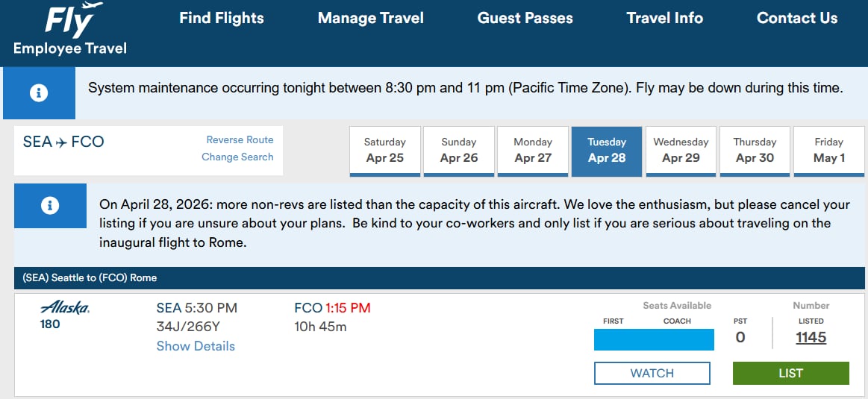Click the Reverse Route link
Image resolution: width=868 pixels, height=399 pixels.
[x=240, y=139]
